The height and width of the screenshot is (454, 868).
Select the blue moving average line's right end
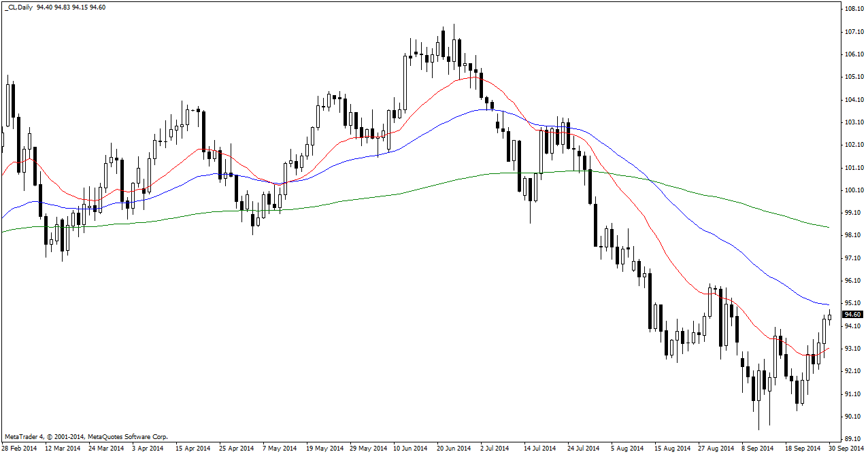(827, 304)
